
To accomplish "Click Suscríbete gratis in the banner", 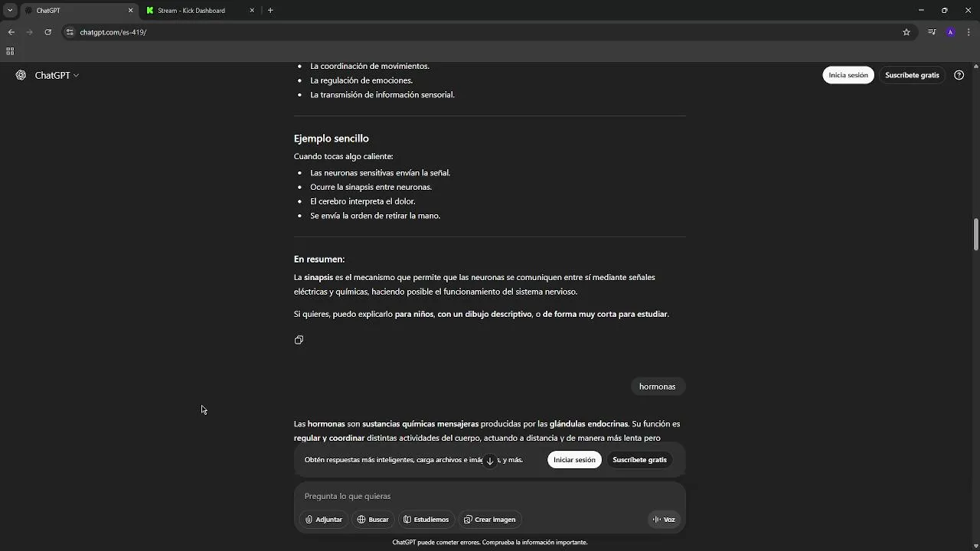I will [x=639, y=460].
